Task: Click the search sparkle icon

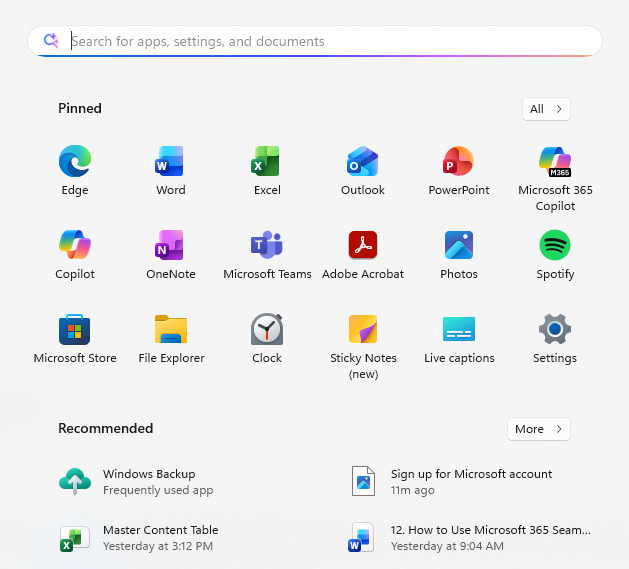Action: pyautogui.click(x=51, y=41)
